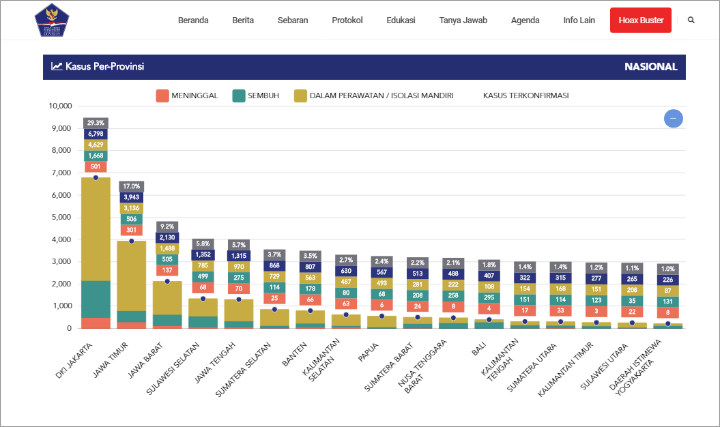The image size is (720, 427).
Task: Go to the Edukasi page
Action: tap(401, 20)
